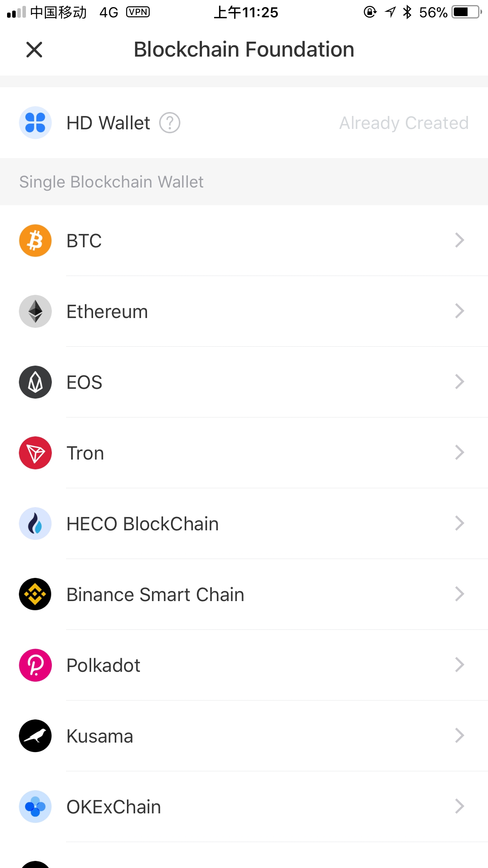The height and width of the screenshot is (868, 488).
Task: Expand the BTC row chevron
Action: coord(459,240)
